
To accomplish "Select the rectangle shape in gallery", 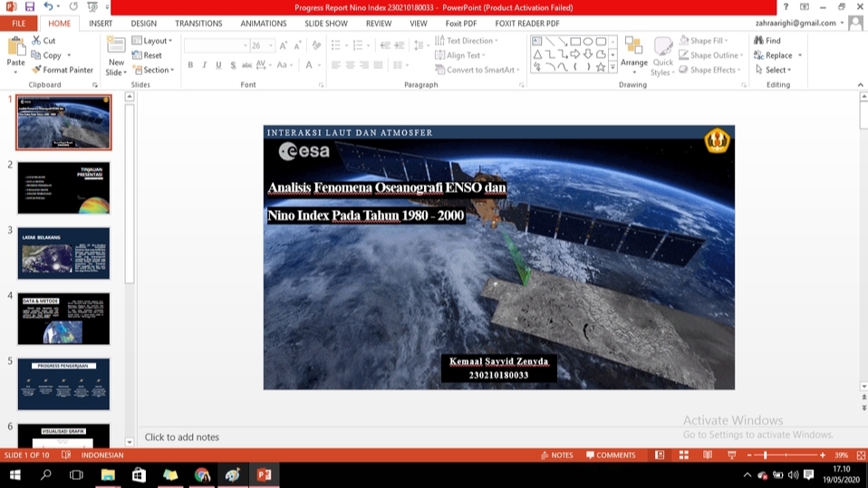I will click(x=575, y=42).
